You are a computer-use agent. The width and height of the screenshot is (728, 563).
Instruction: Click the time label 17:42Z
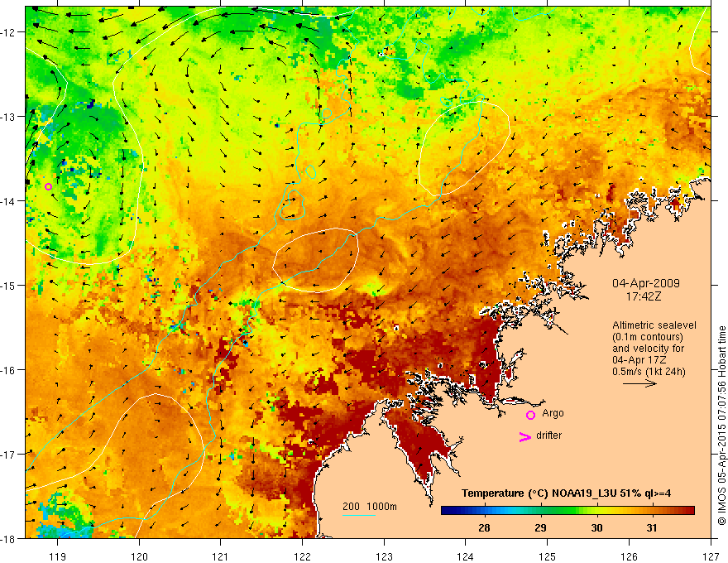[644, 296]
